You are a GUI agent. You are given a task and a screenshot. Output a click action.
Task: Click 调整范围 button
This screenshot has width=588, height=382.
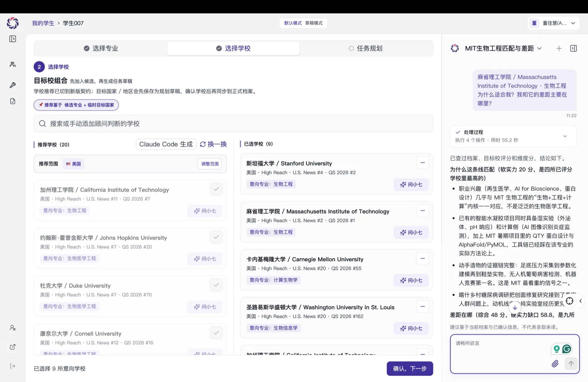pos(210,164)
